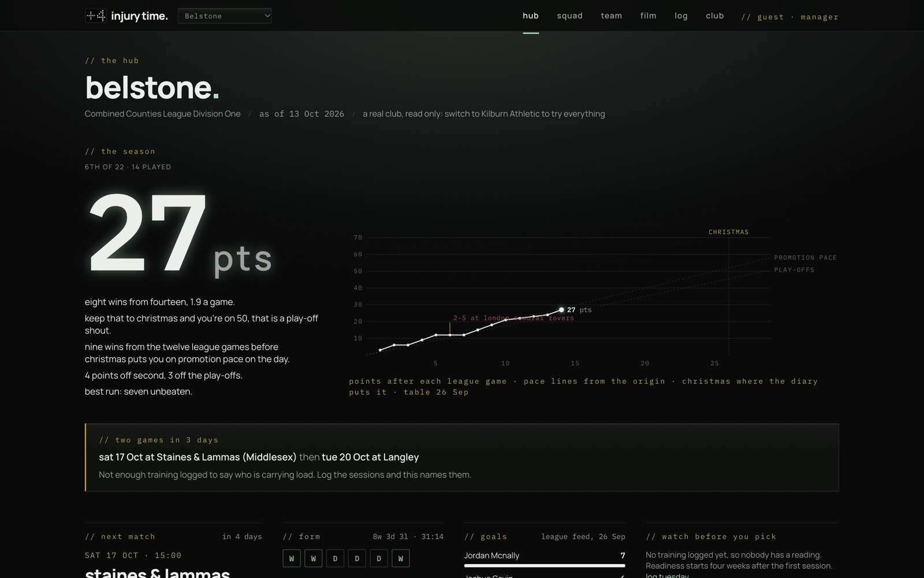Image resolution: width=924 pixels, height=578 pixels.
Task: Click the '// two games in 3 days' label
Action: (x=159, y=440)
